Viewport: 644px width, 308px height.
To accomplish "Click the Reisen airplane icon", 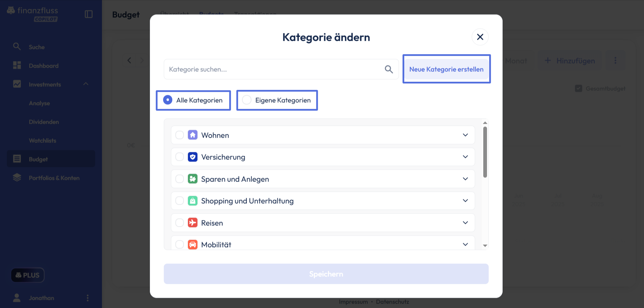I will point(193,223).
